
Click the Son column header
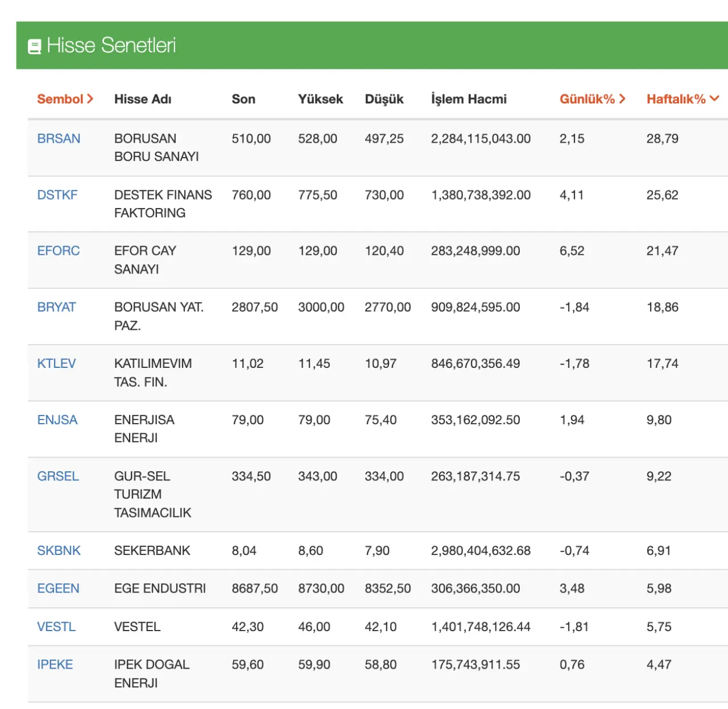coord(243,99)
